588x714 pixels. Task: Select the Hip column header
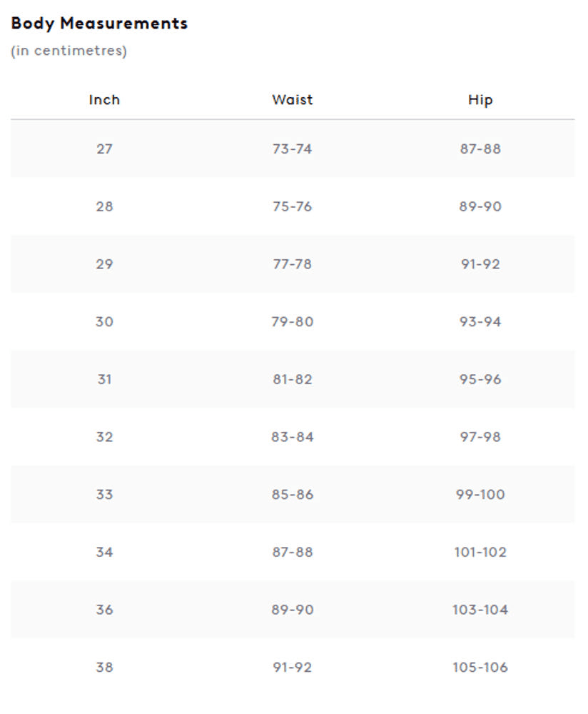pyautogui.click(x=480, y=100)
